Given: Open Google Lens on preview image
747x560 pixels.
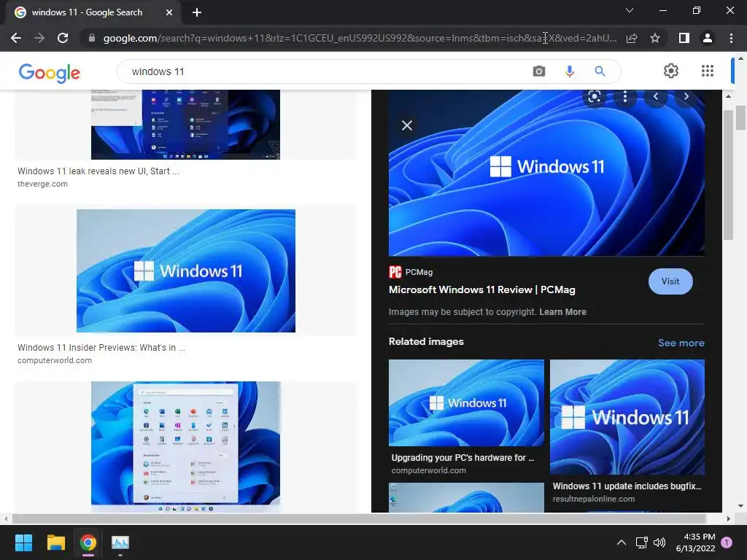Looking at the screenshot, I should [595, 97].
